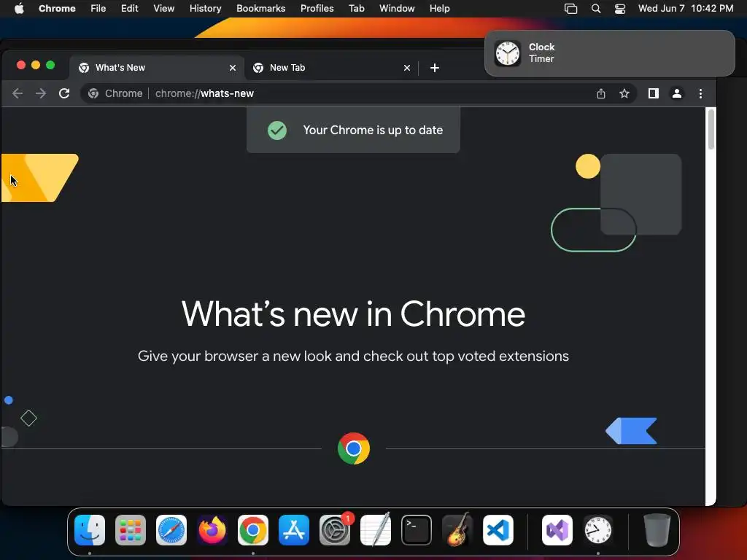The image size is (747, 560).
Task: Click the screen mirroring menu bar icon
Action: (570, 8)
